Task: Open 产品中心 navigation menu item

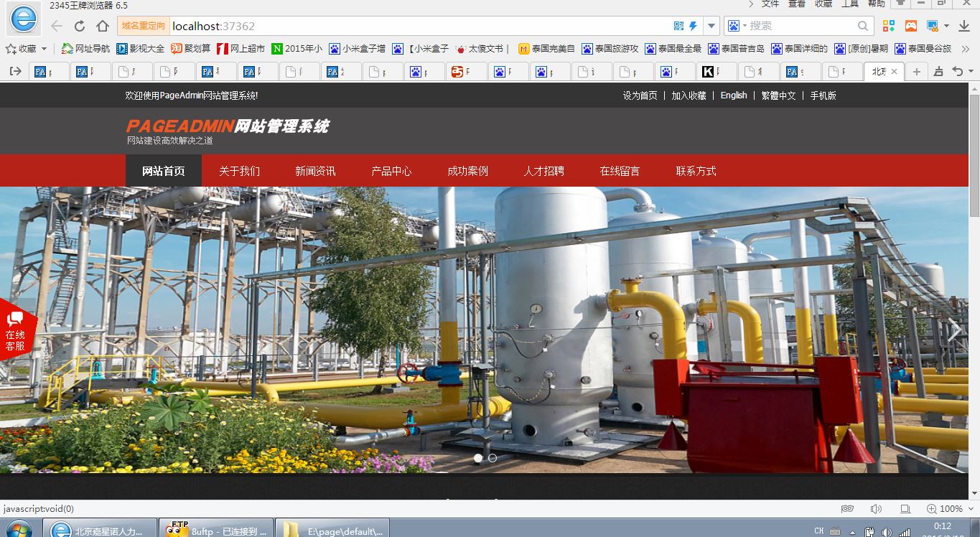Action: [x=391, y=171]
